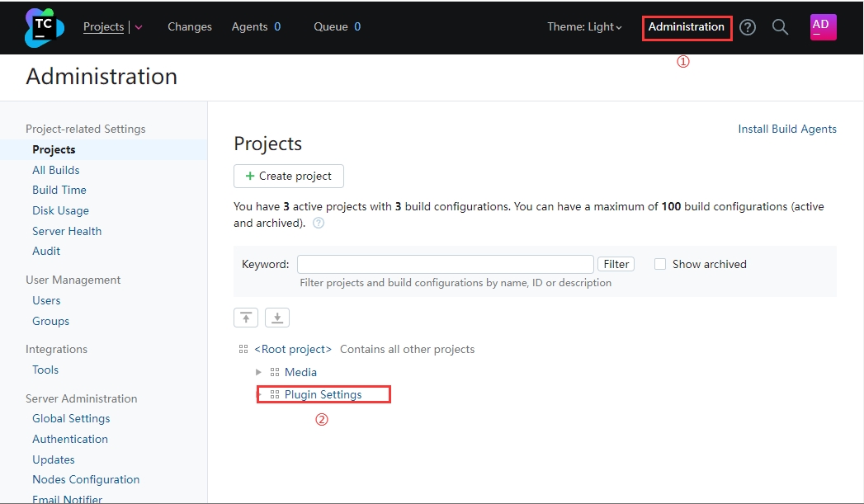864x504 pixels.
Task: Open the help question mark icon
Action: [x=748, y=27]
